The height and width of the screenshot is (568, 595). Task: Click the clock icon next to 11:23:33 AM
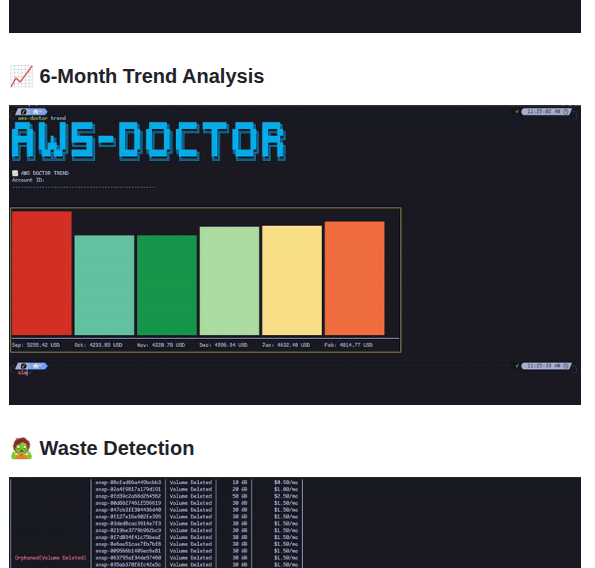coord(566,366)
